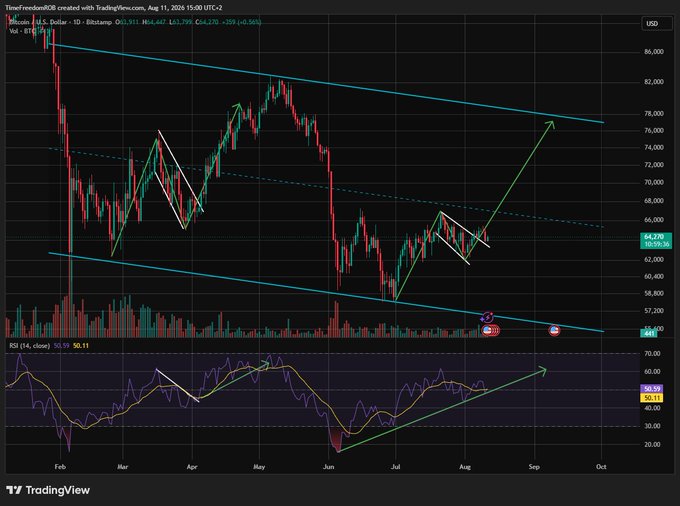Click the change value +359 (+0.56%)

point(241,22)
